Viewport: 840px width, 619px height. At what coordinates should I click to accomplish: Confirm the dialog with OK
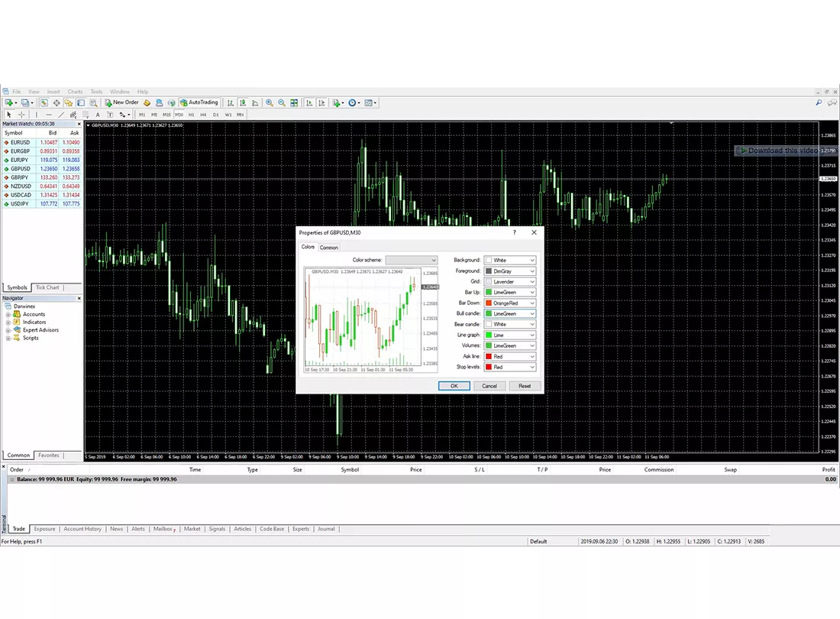(x=454, y=386)
